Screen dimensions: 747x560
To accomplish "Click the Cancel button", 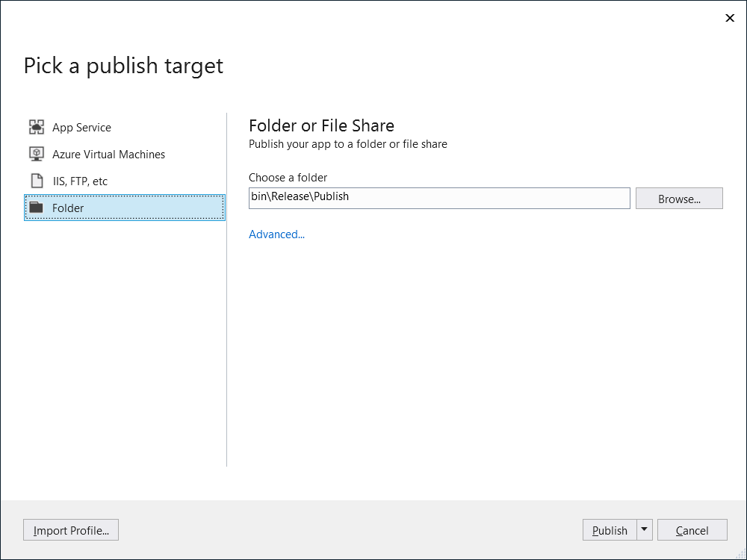I will 692,529.
